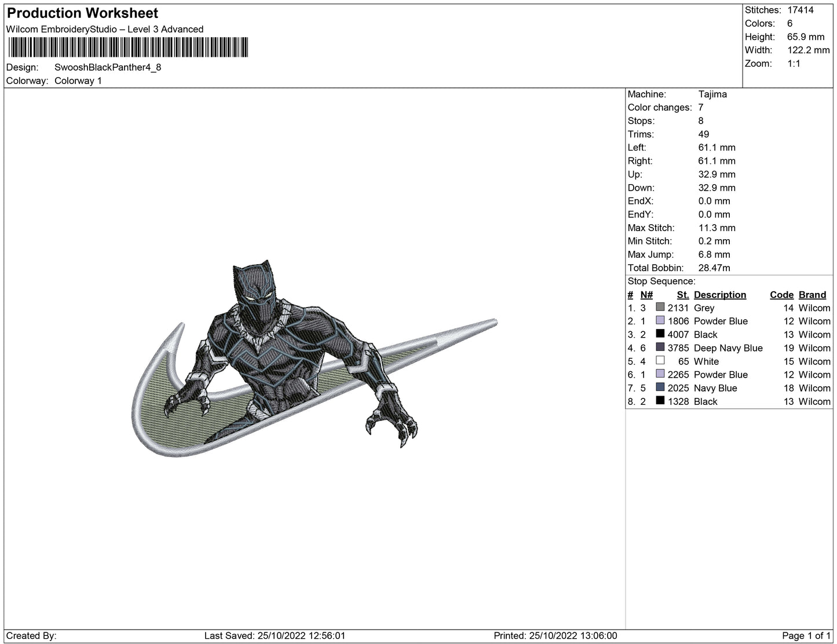
Task: Click the Down value 32.9 mm
Action: click(717, 187)
